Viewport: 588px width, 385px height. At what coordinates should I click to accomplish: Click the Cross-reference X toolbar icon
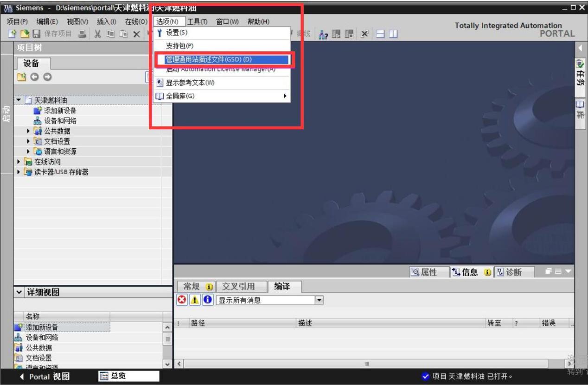click(365, 34)
